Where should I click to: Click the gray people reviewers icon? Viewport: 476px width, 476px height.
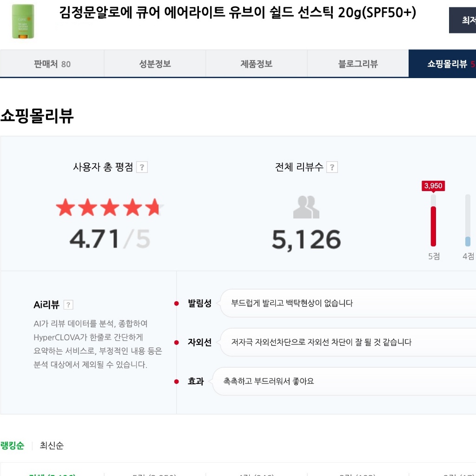point(306,207)
